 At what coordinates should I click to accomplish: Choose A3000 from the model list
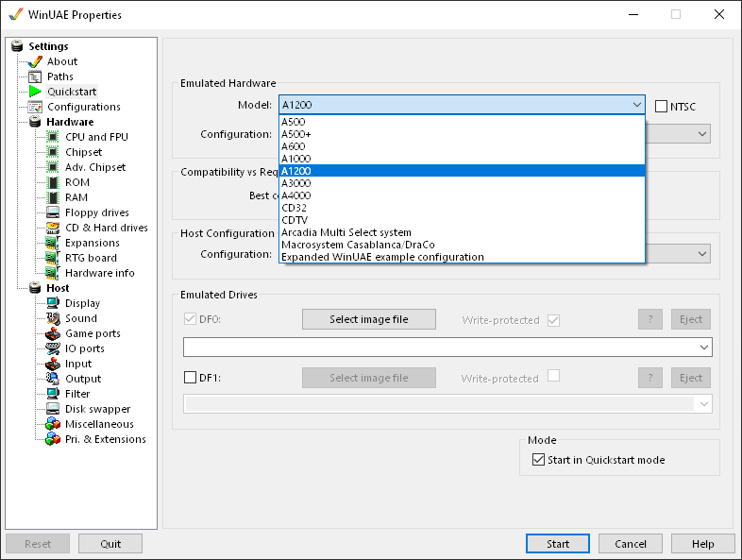[x=462, y=183]
